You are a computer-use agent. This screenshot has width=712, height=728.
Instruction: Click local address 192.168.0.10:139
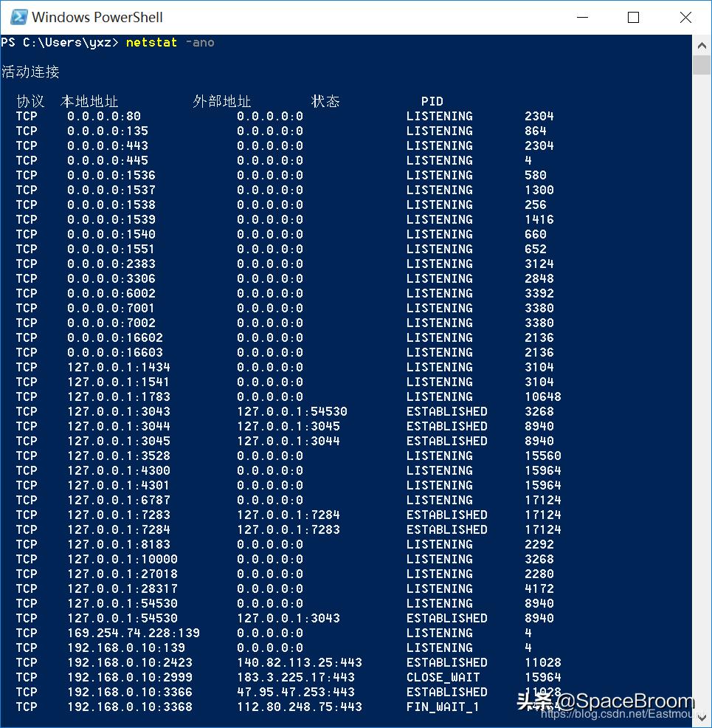pyautogui.click(x=126, y=648)
